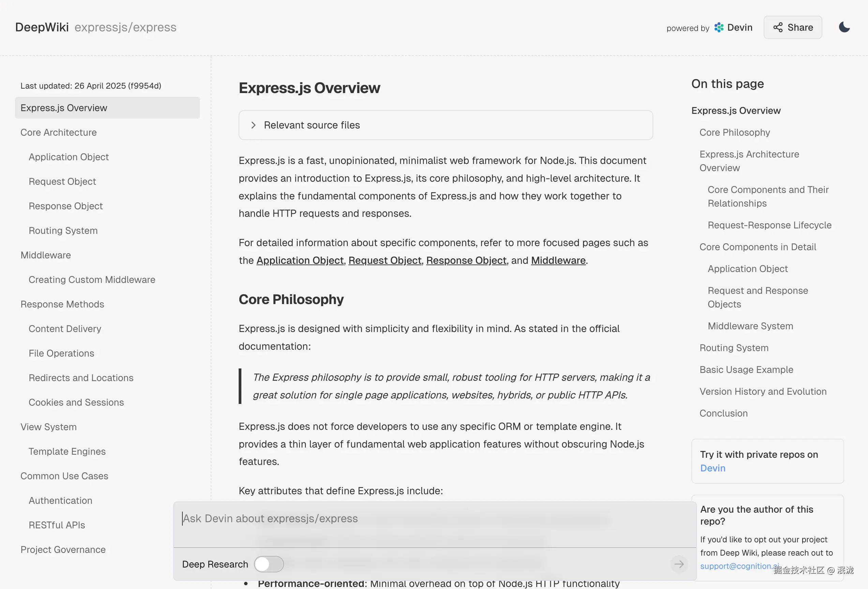Expand the Relevant source files section
868x589 pixels.
click(446, 125)
